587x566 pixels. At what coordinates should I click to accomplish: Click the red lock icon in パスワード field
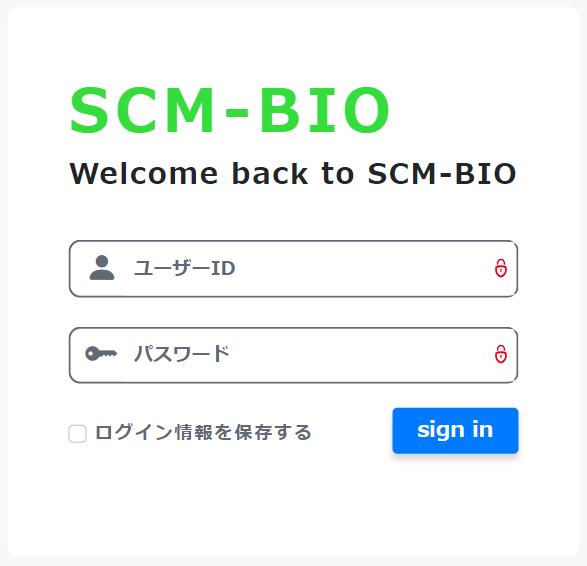[x=501, y=354]
